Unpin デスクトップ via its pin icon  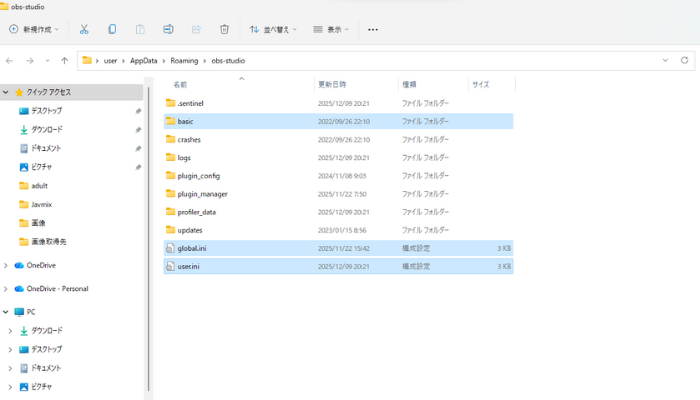pyautogui.click(x=138, y=111)
